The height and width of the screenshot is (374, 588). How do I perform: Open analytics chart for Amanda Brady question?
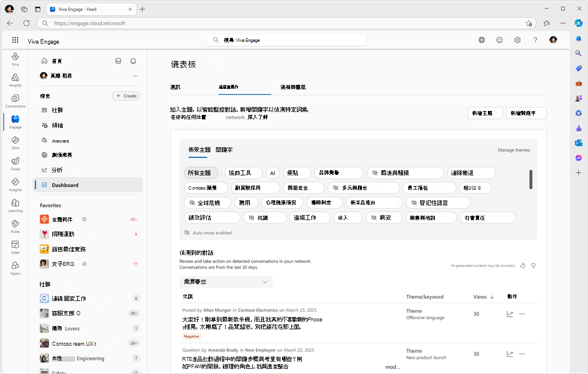coord(509,354)
